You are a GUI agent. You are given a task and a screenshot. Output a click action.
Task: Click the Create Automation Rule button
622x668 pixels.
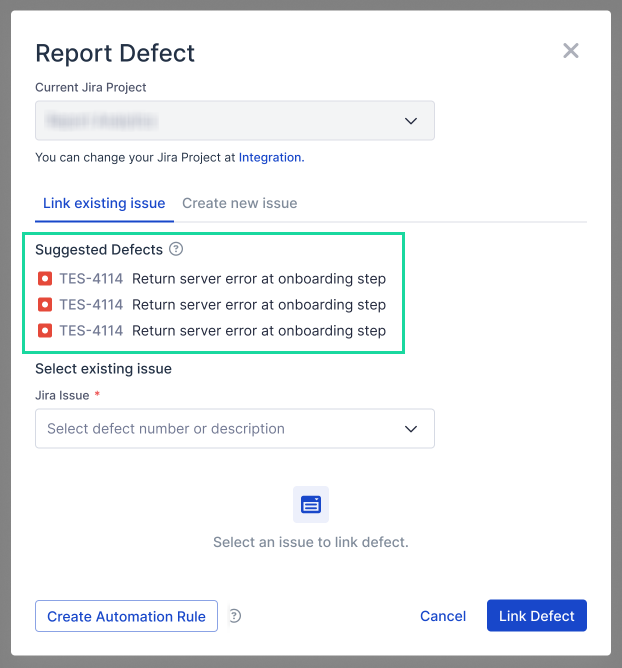pos(126,616)
